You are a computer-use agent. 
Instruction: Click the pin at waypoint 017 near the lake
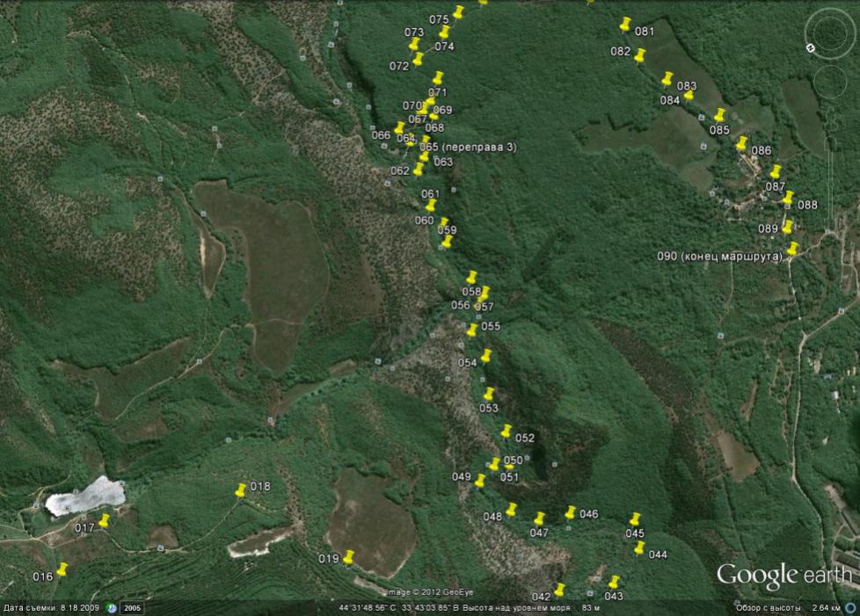pyautogui.click(x=104, y=521)
